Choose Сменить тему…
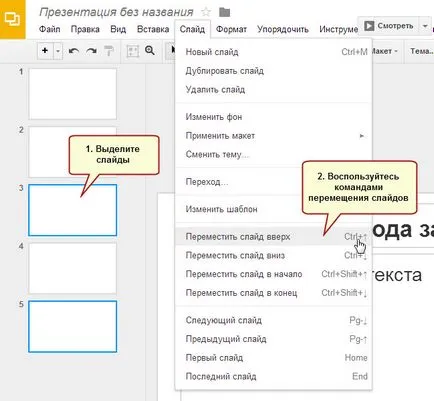Image resolution: width=434 pixels, height=401 pixels. [273, 154]
